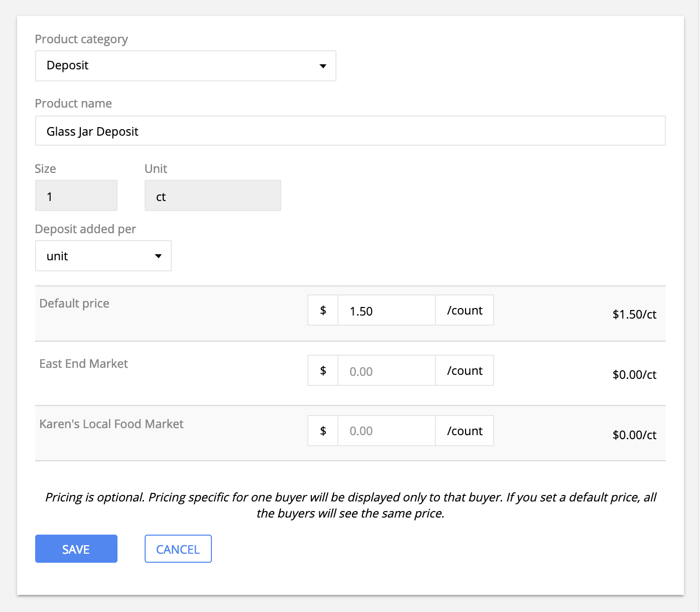Image resolution: width=700 pixels, height=612 pixels.
Task: Click the /count label for Karen's Local Food Market
Action: 464,431
